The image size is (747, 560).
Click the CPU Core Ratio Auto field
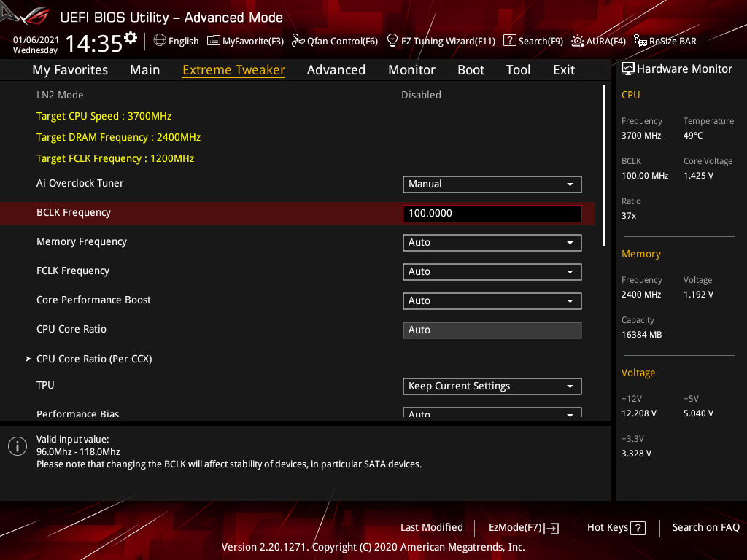pyautogui.click(x=492, y=330)
